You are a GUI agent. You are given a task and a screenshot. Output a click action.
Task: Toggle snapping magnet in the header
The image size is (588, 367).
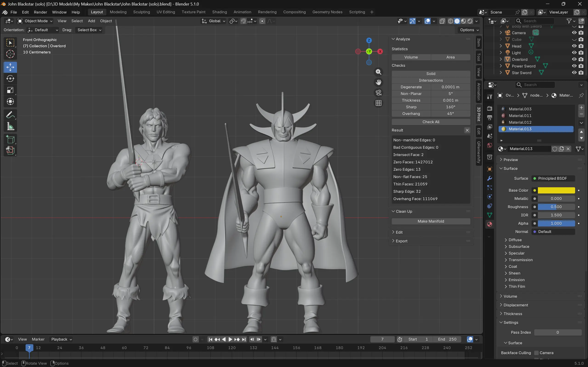(243, 21)
